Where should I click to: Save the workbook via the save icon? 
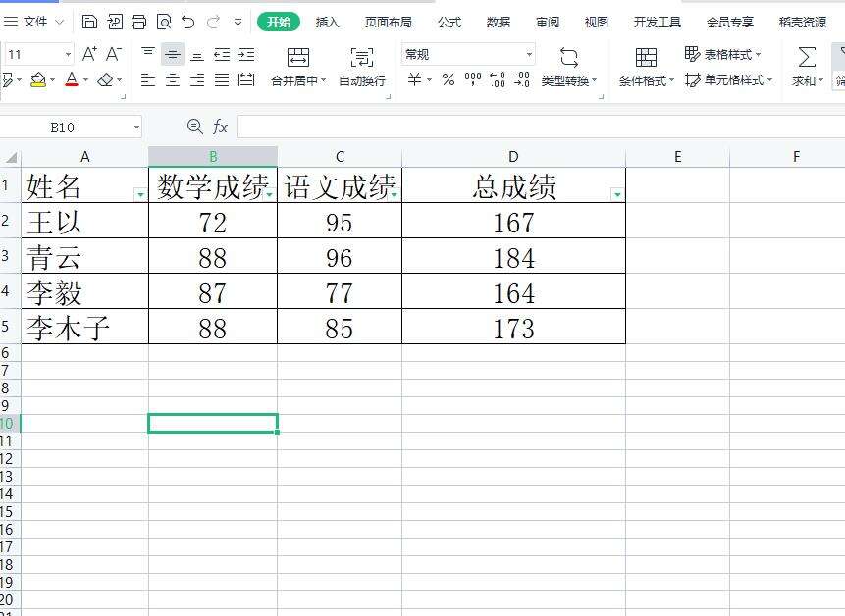pyautogui.click(x=88, y=22)
